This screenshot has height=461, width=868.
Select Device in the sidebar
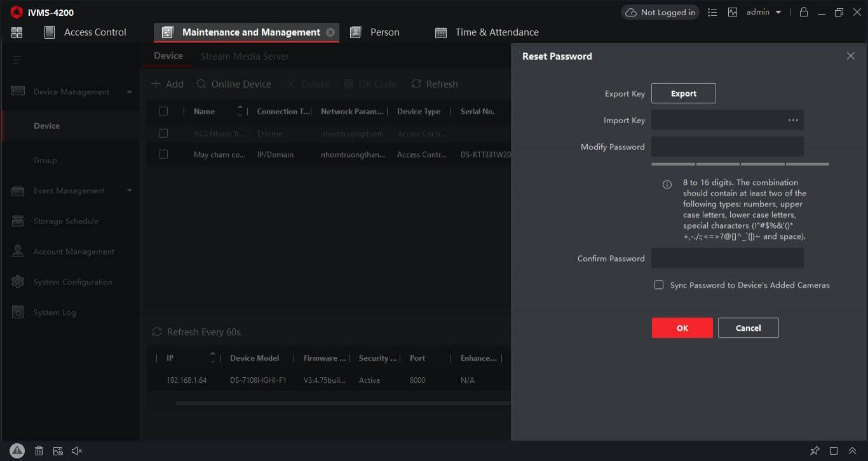(47, 126)
